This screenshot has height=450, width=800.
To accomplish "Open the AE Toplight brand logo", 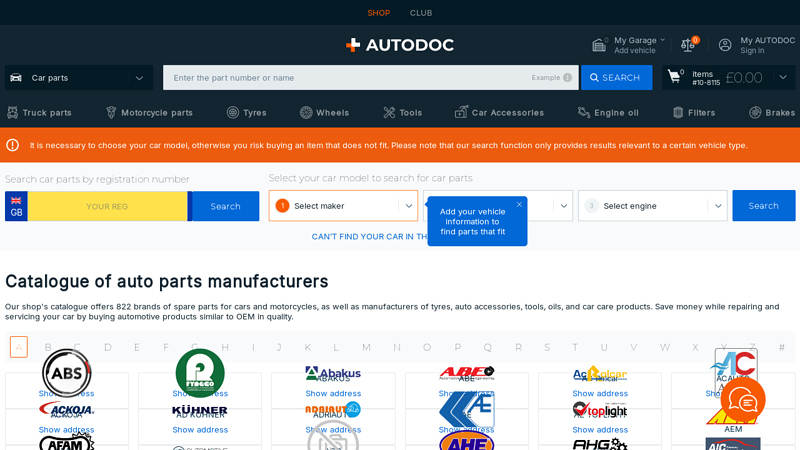I will click(x=600, y=410).
